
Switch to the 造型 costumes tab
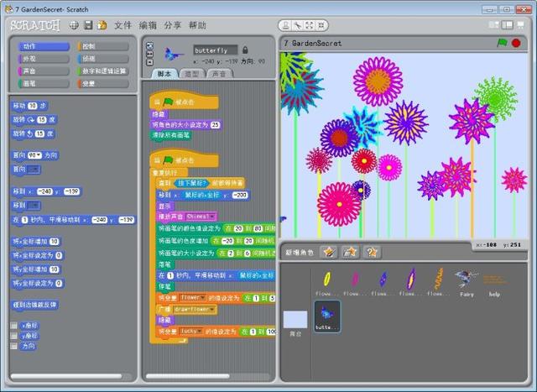192,74
